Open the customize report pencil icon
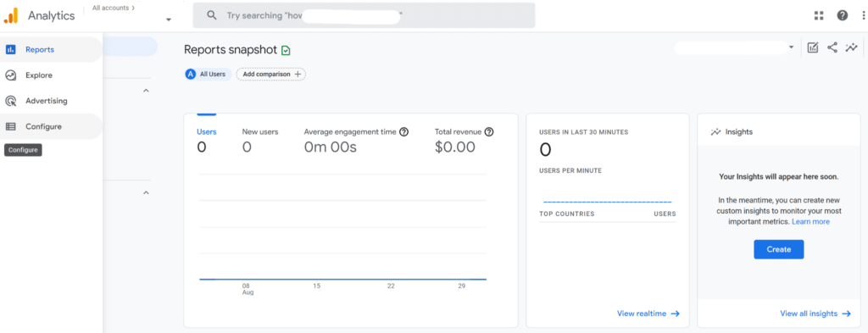This screenshot has width=868, height=333. click(813, 47)
